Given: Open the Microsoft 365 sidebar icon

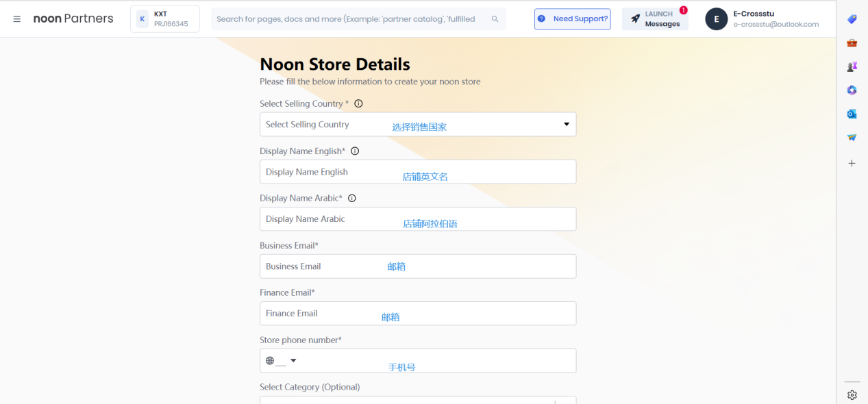Looking at the screenshot, I should 852,90.
